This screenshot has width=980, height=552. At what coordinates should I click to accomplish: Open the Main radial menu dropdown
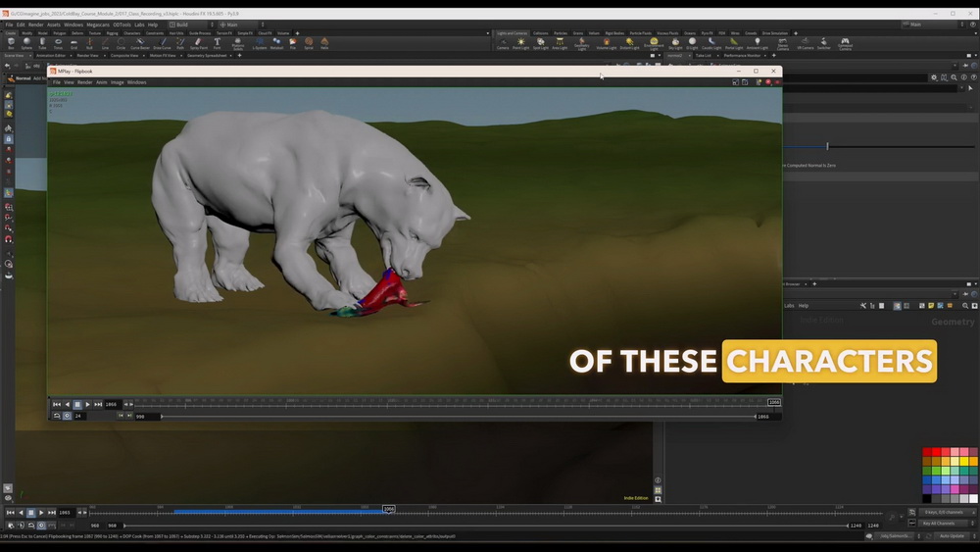[241, 25]
